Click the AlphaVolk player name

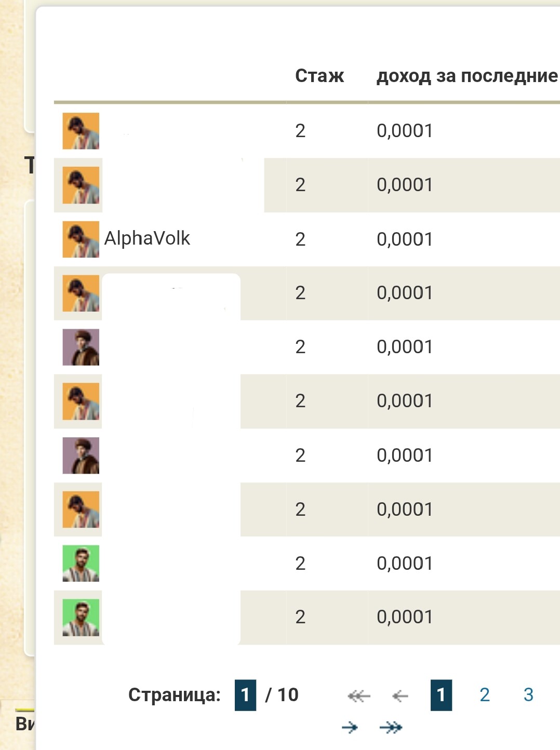pyautogui.click(x=147, y=238)
